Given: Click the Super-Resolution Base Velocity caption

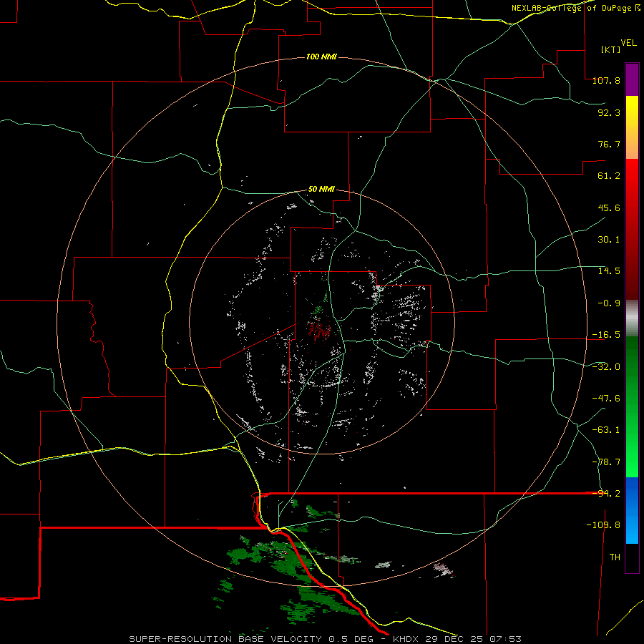Looking at the screenshot, I should [326, 639].
